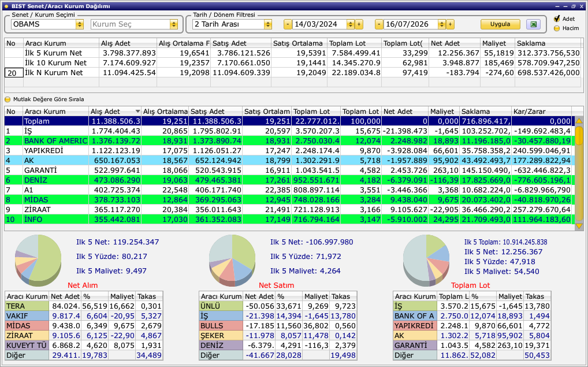Click Takas header in Net Alım table
Viewport: 588px width, 367px height.
149,296
